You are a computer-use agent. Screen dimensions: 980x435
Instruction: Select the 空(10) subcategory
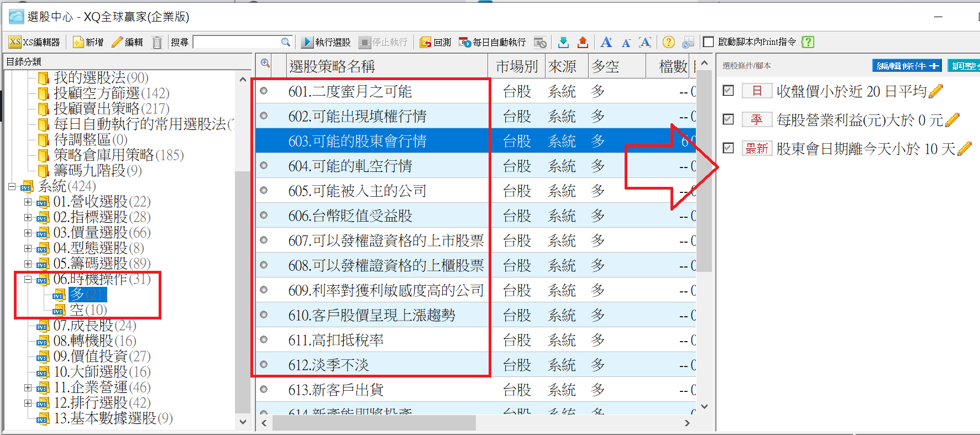[88, 310]
